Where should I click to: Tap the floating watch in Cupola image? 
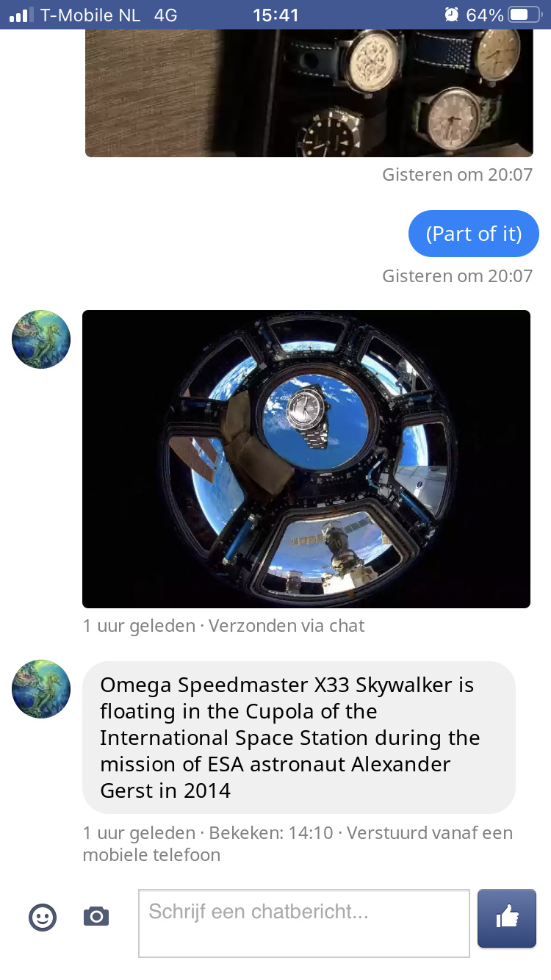309,417
